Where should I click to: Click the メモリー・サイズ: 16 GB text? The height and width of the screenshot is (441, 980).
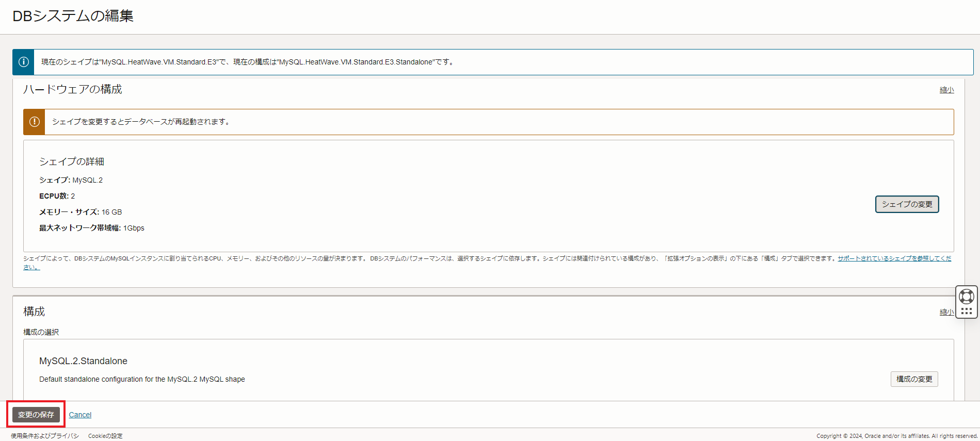81,212
